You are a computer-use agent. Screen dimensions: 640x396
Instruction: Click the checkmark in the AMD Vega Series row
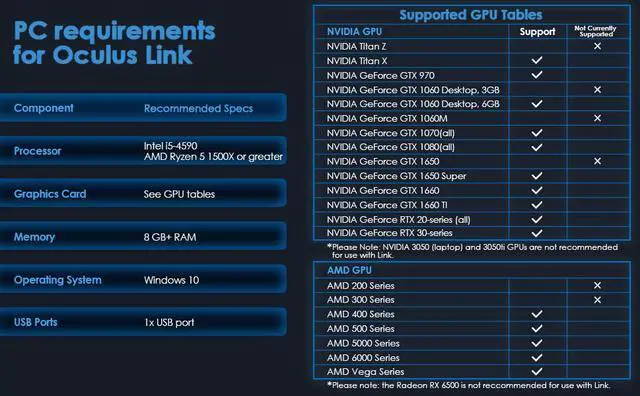(x=537, y=372)
